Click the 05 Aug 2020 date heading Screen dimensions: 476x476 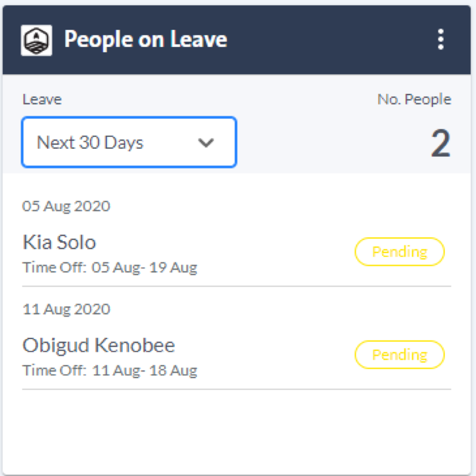[x=66, y=206]
